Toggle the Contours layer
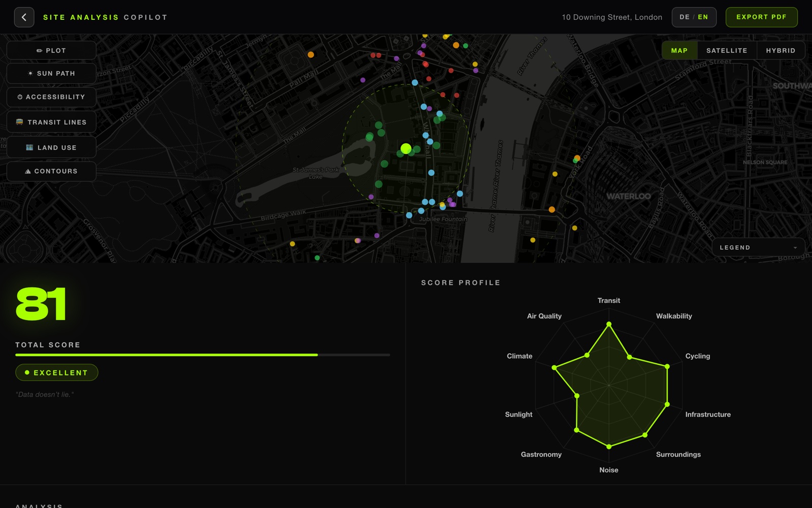 [x=51, y=171]
